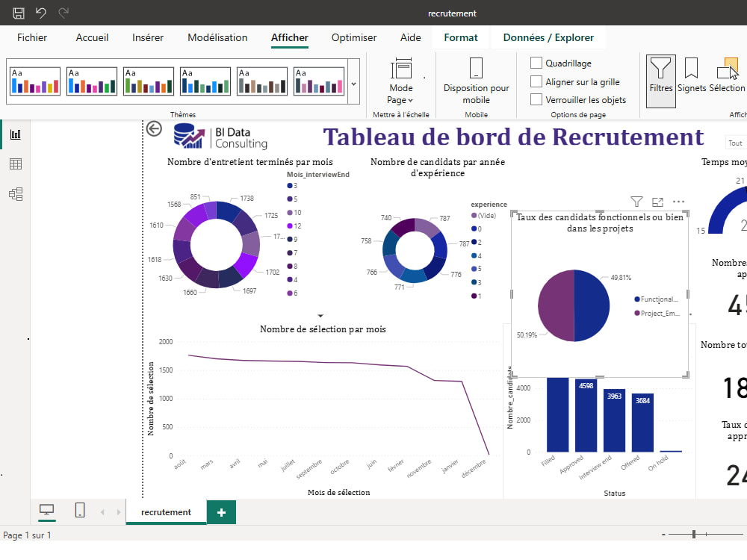Click the Save icon in title bar
This screenshot has width=747, height=560.
(19, 13)
